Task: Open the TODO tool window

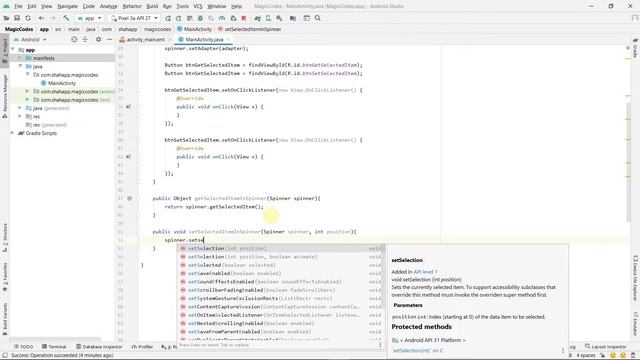Action: pyautogui.click(x=23, y=347)
